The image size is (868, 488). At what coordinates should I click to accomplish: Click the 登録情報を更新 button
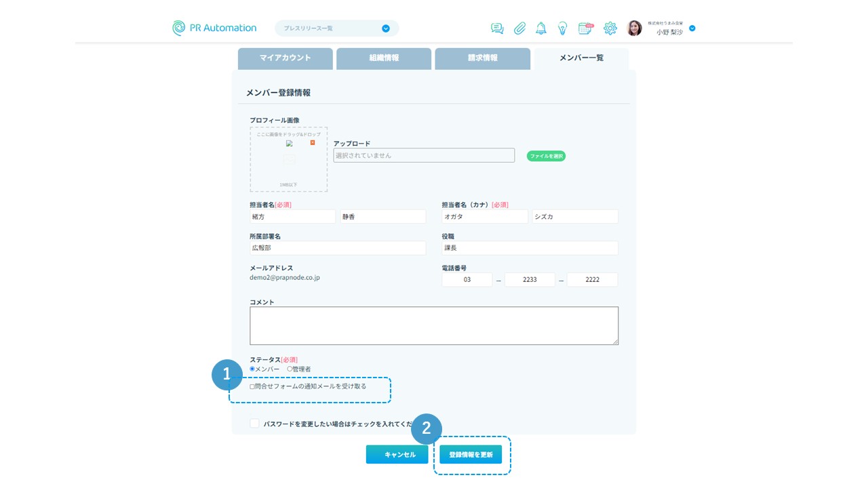tap(471, 455)
